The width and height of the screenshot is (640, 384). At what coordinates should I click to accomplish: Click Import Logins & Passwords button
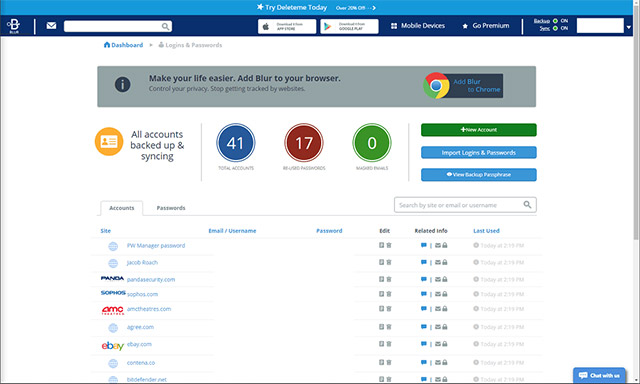479,152
